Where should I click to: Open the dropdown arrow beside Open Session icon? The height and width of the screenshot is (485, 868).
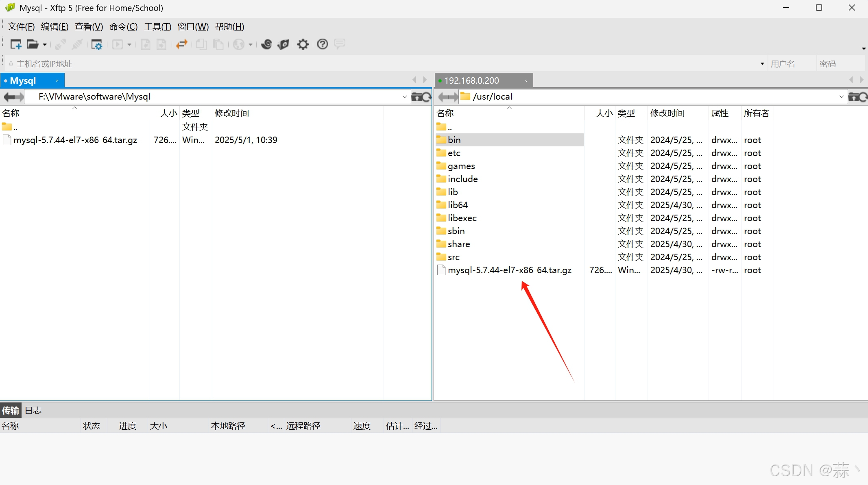point(45,45)
